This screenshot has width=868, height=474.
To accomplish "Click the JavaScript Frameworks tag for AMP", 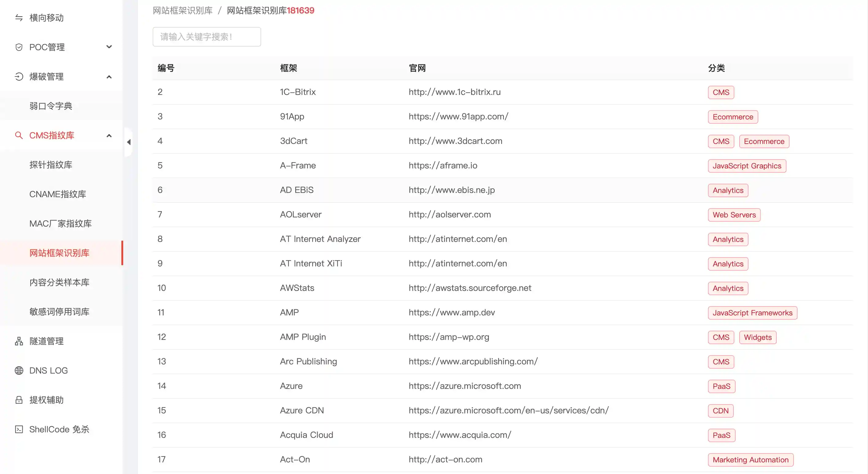I will [x=752, y=313].
